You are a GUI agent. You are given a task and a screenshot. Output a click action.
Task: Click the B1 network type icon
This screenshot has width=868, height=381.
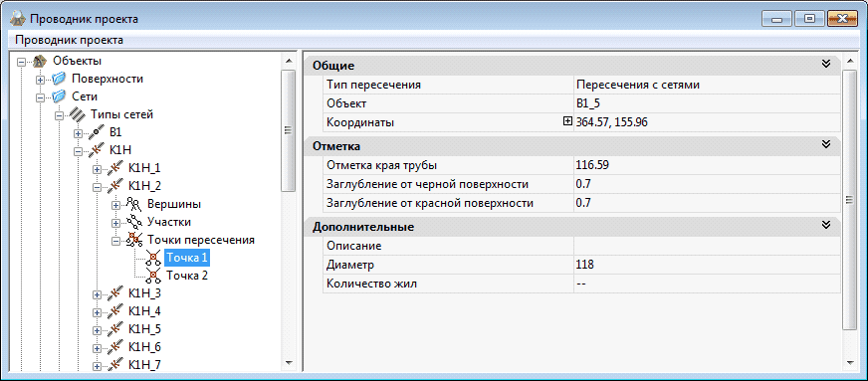click(x=96, y=132)
